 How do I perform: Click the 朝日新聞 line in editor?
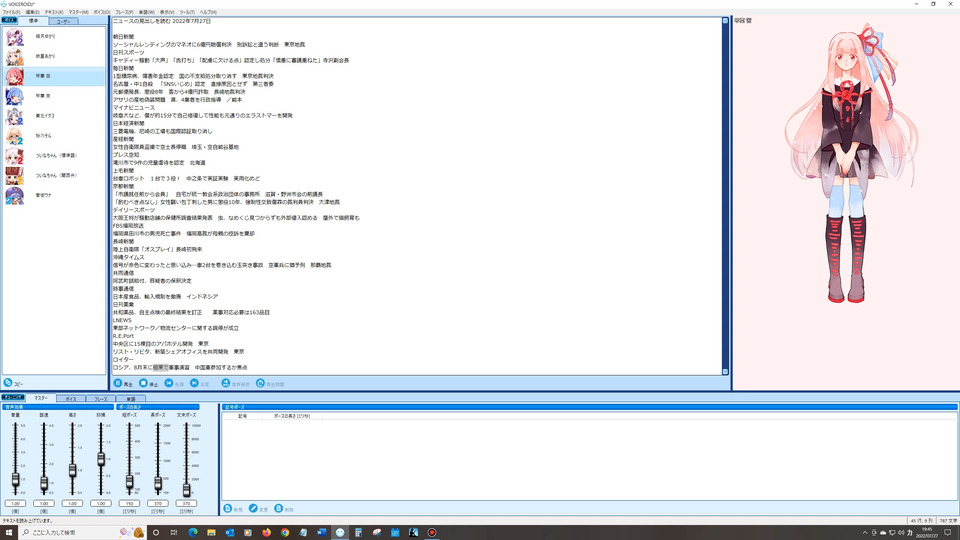(124, 37)
